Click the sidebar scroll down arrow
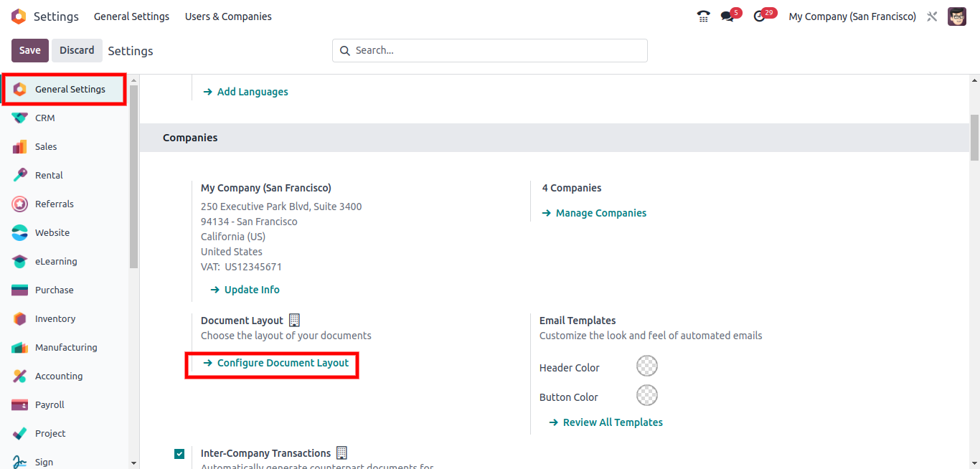 [133, 463]
